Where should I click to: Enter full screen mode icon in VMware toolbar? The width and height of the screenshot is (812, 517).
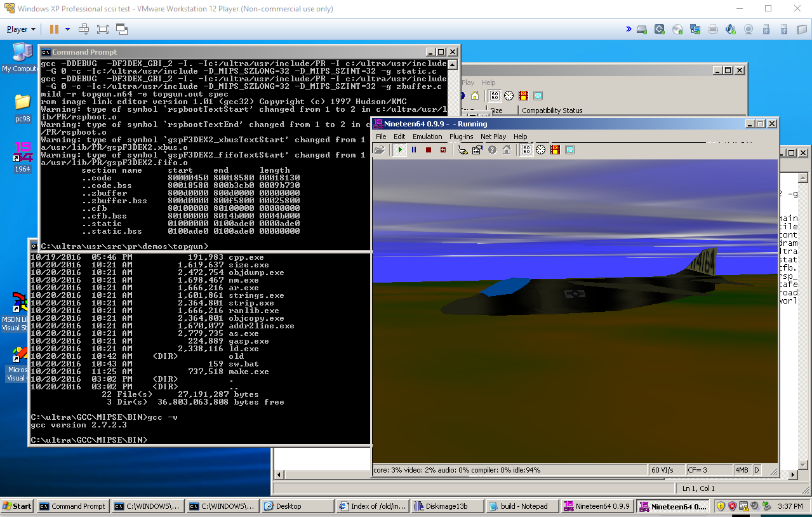click(x=103, y=29)
